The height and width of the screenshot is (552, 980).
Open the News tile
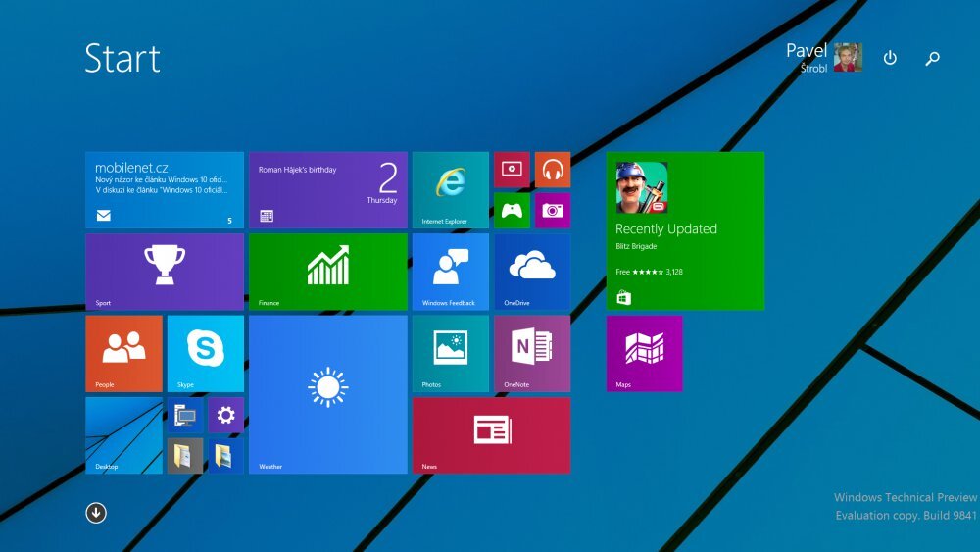[491, 435]
